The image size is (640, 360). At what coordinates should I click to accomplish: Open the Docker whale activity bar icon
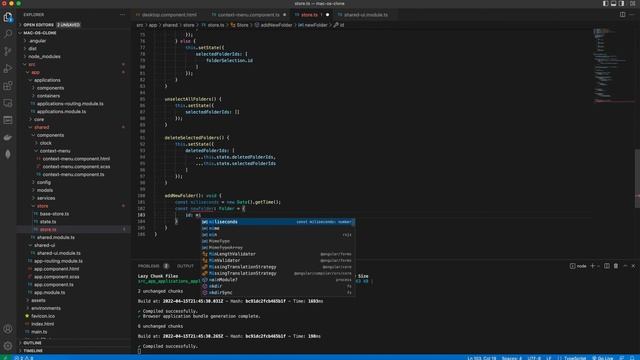[8, 138]
